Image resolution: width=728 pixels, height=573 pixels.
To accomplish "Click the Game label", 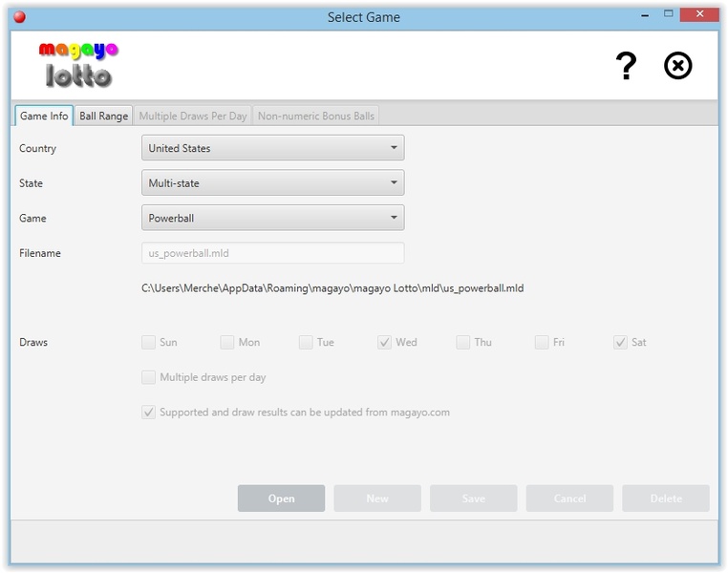I will pyautogui.click(x=32, y=218).
